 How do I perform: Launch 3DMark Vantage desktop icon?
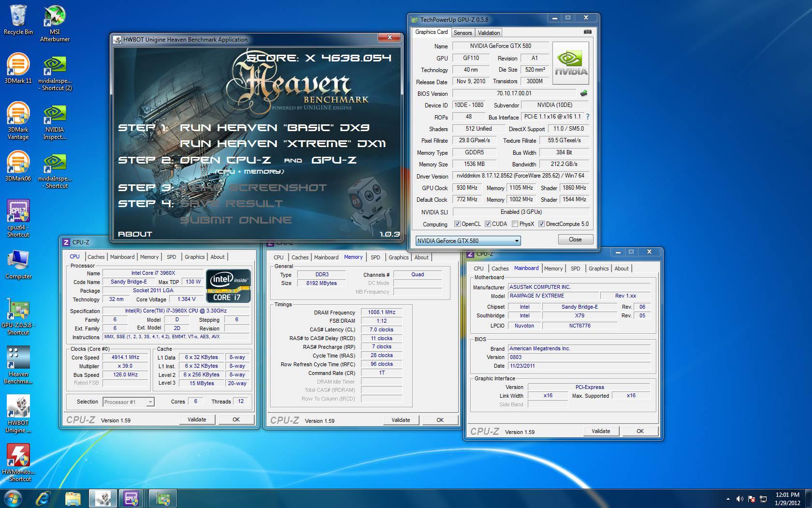[18, 121]
